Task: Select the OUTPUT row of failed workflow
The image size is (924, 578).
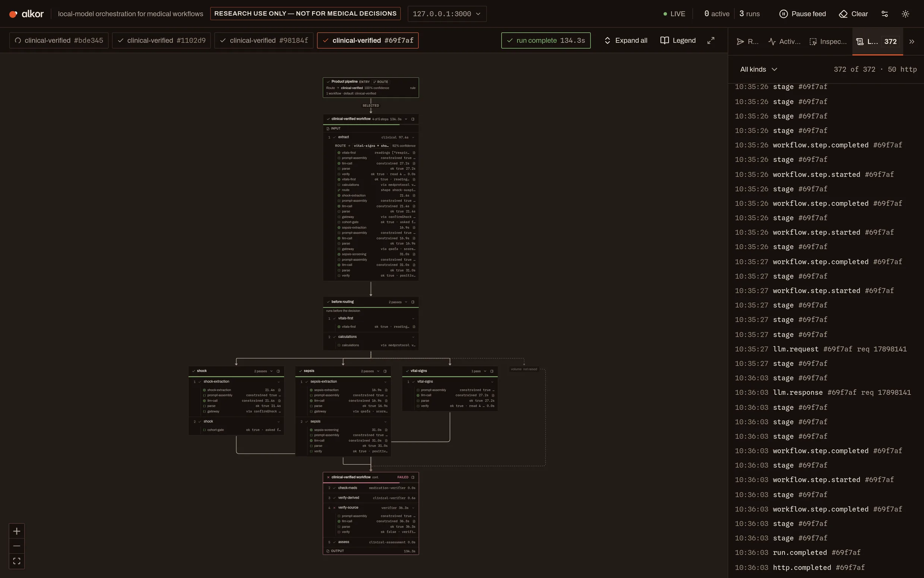Action: coord(371,551)
